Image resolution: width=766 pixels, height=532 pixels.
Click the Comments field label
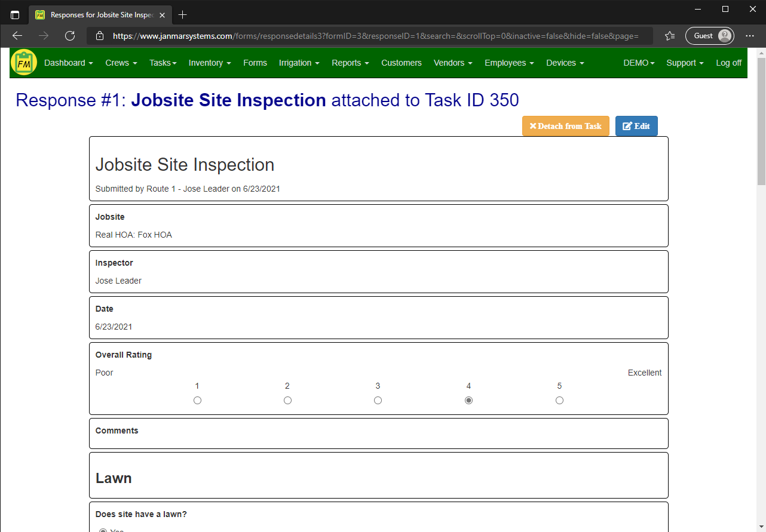(117, 430)
